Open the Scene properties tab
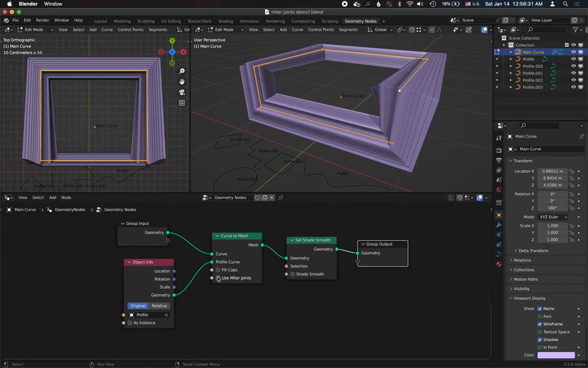588x368 pixels. [499, 180]
